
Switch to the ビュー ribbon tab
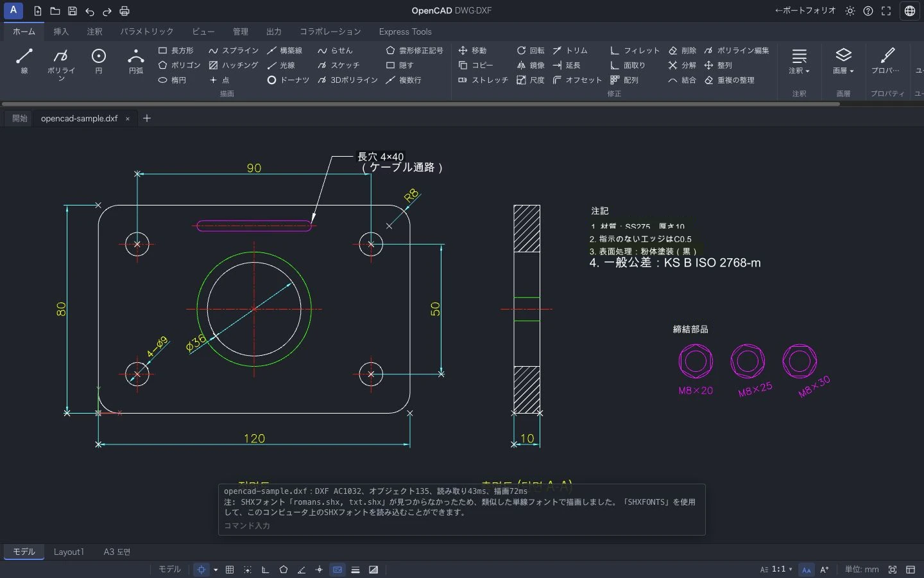tap(203, 31)
